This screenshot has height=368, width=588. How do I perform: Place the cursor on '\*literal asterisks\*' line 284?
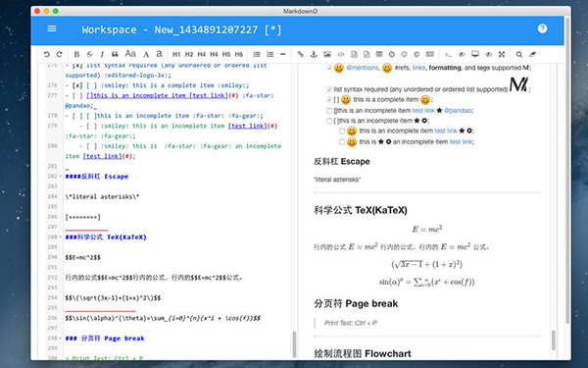pyautogui.click(x=102, y=197)
